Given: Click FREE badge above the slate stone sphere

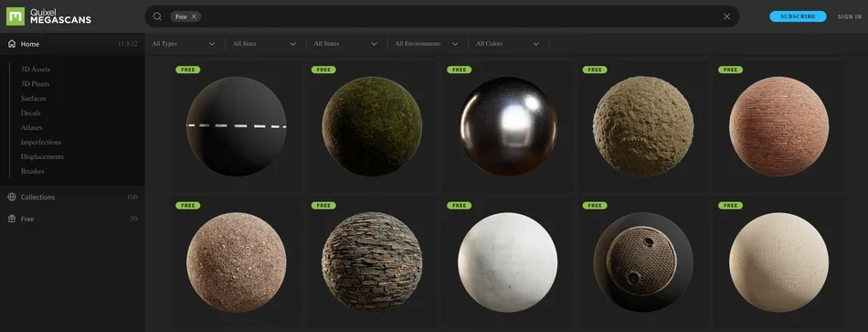Looking at the screenshot, I should pyautogui.click(x=323, y=206).
